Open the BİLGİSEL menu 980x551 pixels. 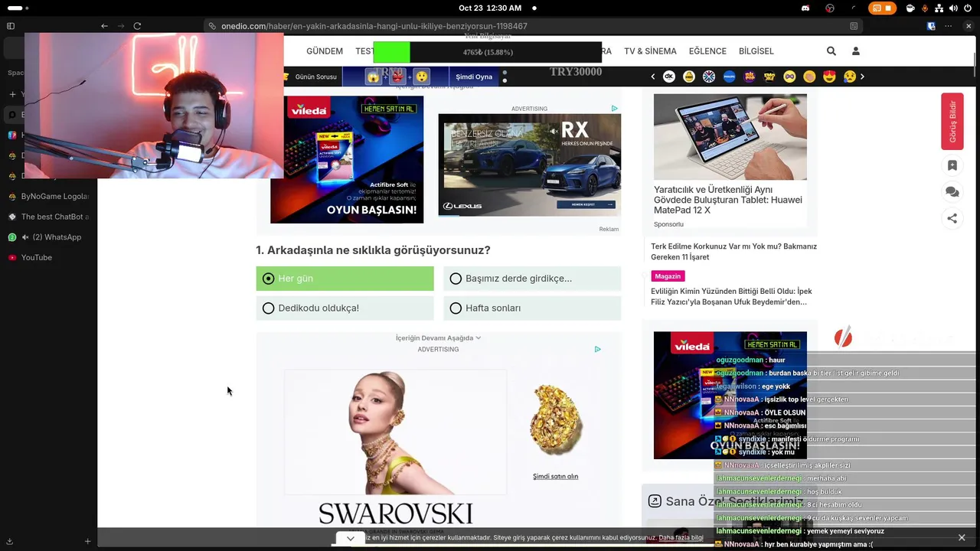[x=756, y=51]
